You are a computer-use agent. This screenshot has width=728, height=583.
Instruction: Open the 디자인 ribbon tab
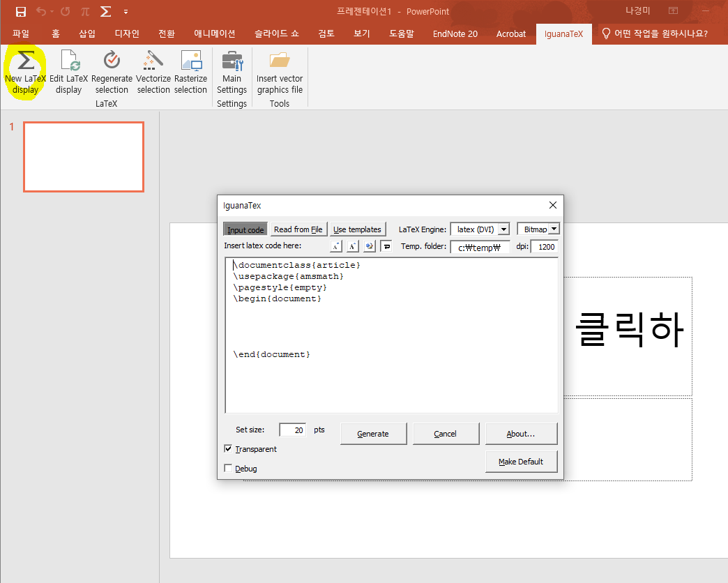point(127,34)
